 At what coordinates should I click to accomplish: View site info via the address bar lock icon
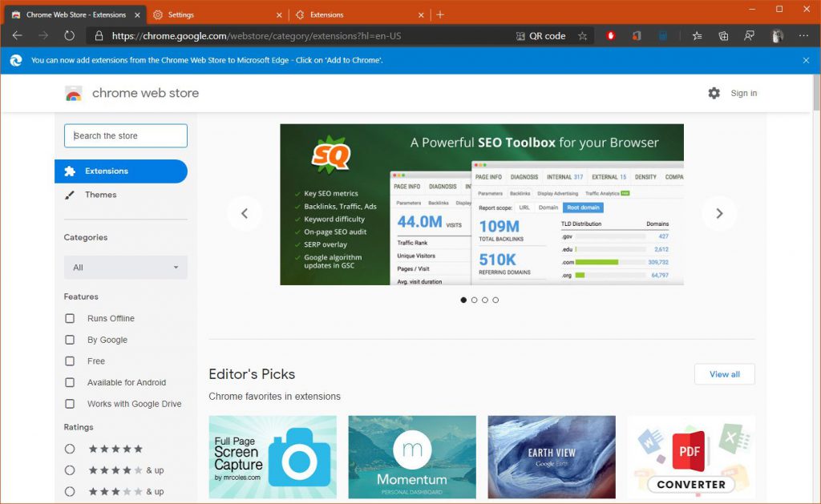pyautogui.click(x=99, y=36)
